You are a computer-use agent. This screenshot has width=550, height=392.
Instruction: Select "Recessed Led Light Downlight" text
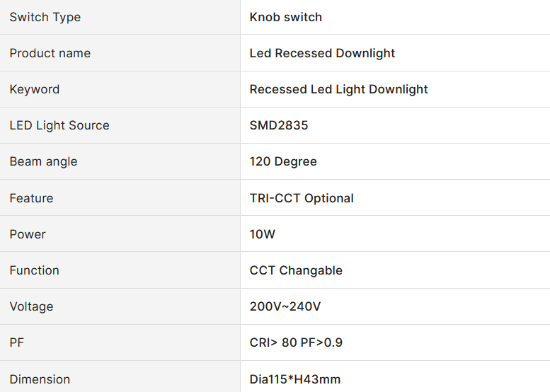(338, 89)
